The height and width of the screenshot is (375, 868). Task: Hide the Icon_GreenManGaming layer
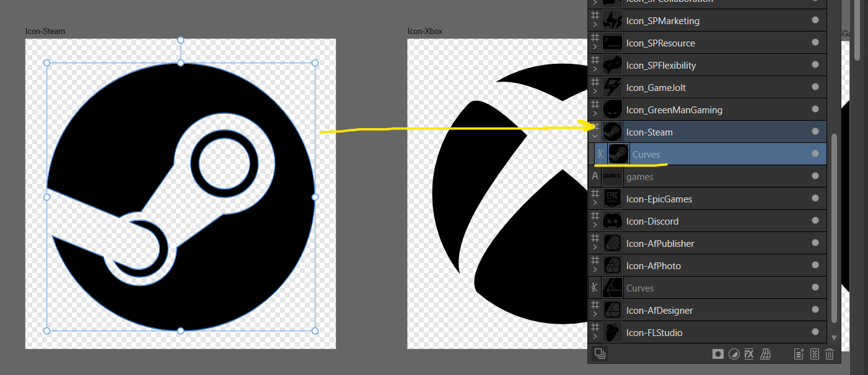(815, 110)
